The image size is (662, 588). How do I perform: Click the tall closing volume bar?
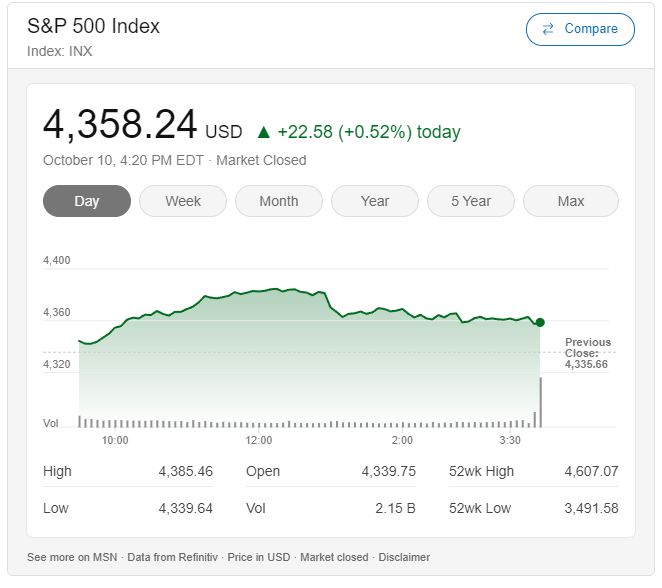tap(540, 402)
